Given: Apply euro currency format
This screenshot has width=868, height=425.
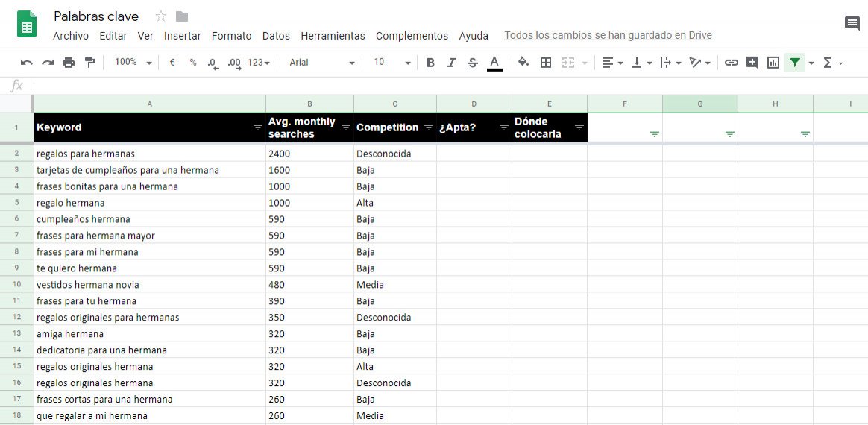Looking at the screenshot, I should [172, 63].
